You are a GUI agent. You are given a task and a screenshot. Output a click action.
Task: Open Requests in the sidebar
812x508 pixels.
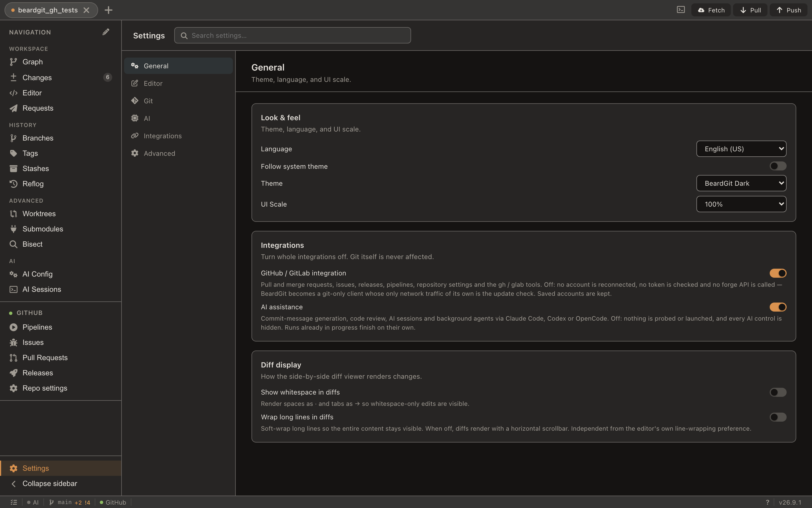61,108
